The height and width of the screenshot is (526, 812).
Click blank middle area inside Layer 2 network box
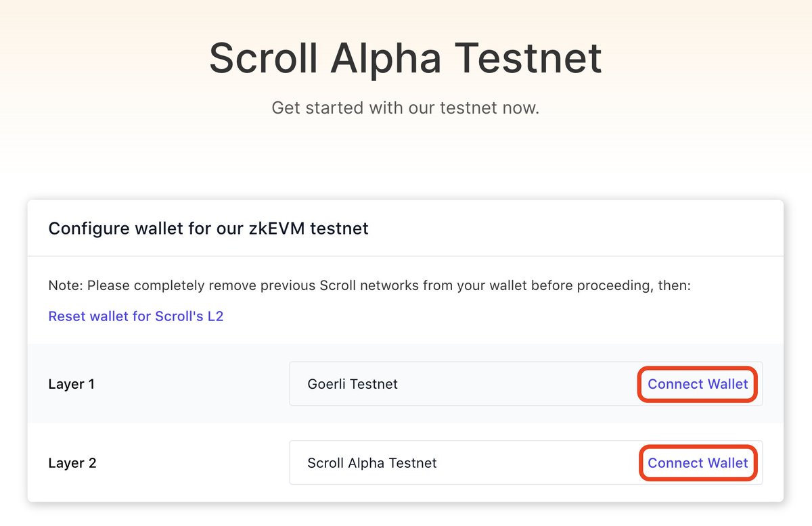(535, 463)
